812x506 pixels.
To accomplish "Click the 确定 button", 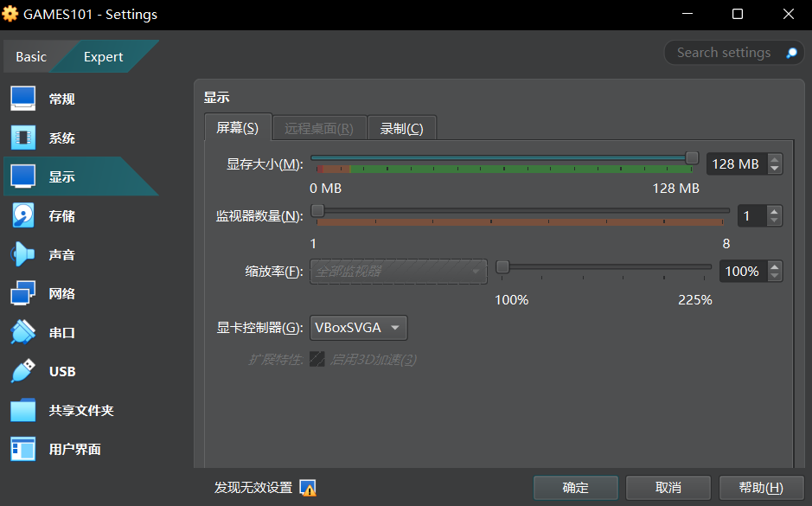I will (575, 488).
